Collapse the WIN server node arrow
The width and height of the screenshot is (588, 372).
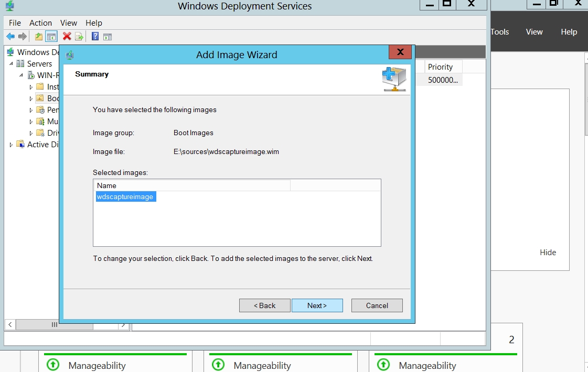pos(21,75)
